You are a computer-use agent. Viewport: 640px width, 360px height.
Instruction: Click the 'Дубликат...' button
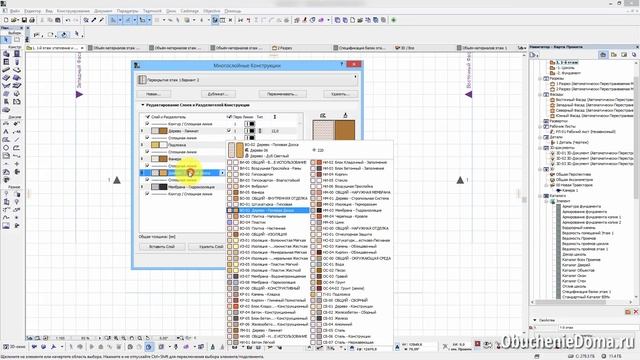tap(218, 94)
